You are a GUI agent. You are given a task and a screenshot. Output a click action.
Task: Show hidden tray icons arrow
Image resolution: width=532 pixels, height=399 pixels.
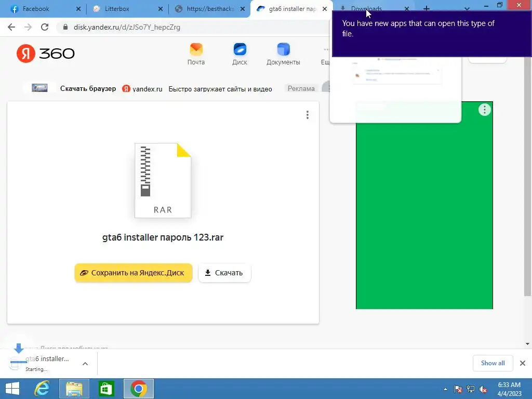(445, 389)
